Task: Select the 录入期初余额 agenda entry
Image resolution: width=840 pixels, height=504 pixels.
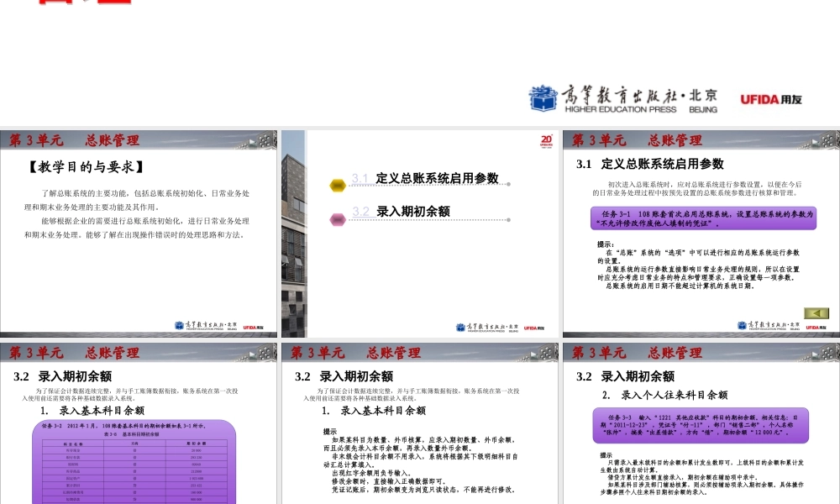Action: (406, 211)
